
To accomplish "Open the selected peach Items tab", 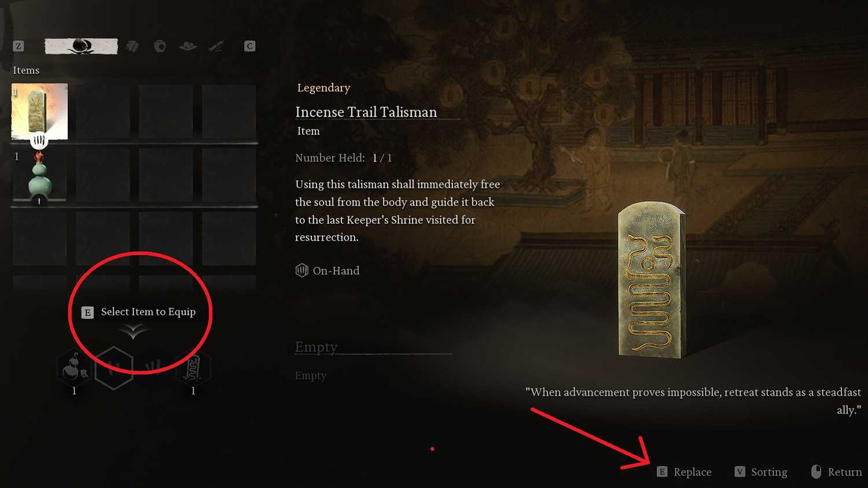I will pos(81,46).
